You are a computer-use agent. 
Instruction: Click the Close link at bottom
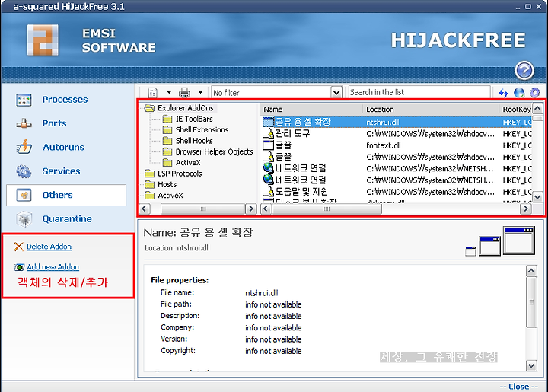519,387
